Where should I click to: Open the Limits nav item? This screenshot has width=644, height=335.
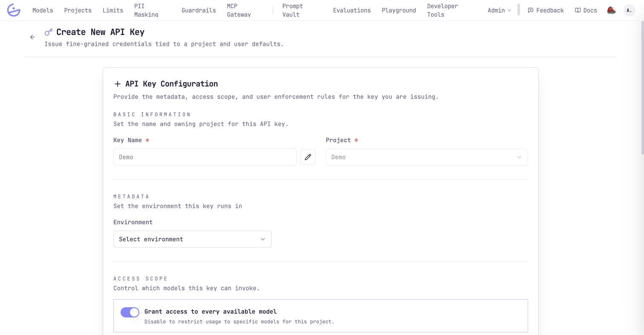[113, 10]
